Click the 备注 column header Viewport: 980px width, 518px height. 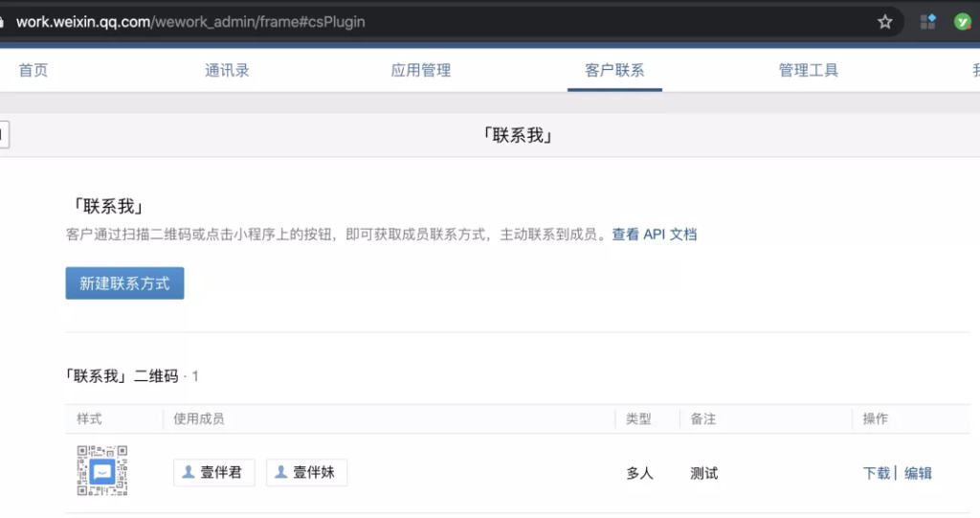(x=703, y=418)
